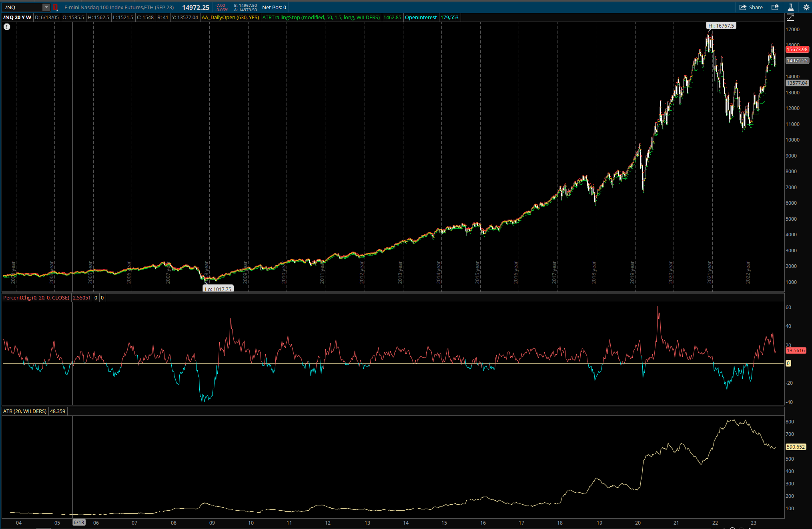
Task: Click the red 15673.98 price bubble
Action: coord(797,50)
